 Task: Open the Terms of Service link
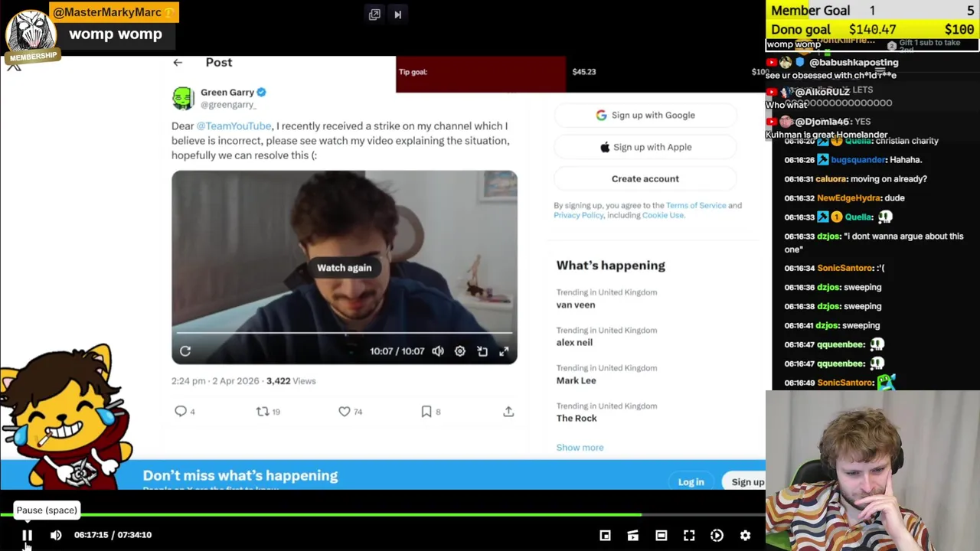[x=696, y=205]
